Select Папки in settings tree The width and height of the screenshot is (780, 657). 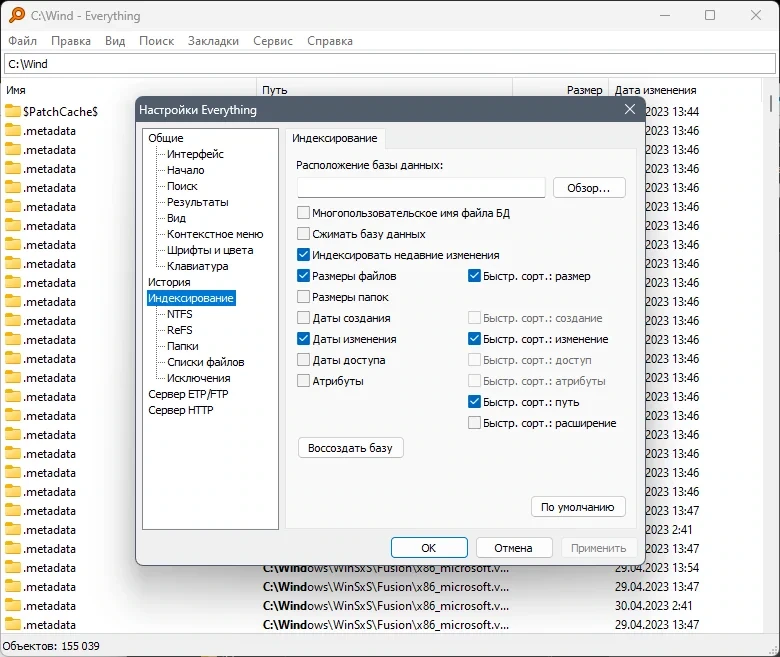pyautogui.click(x=183, y=346)
